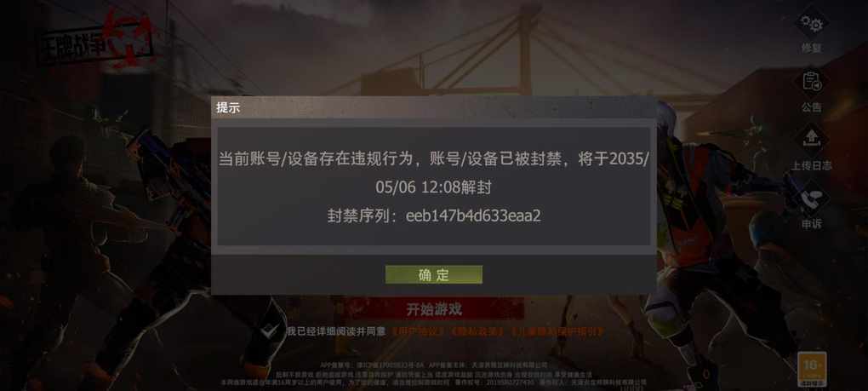Toggle the agreement checkmark checkbox
This screenshot has height=391, width=868.
point(271,331)
